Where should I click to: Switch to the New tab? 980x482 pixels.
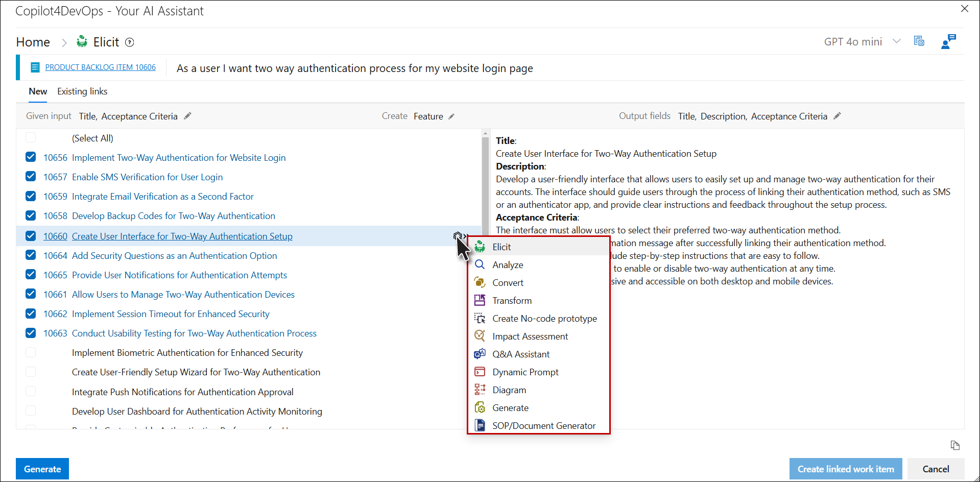point(38,91)
